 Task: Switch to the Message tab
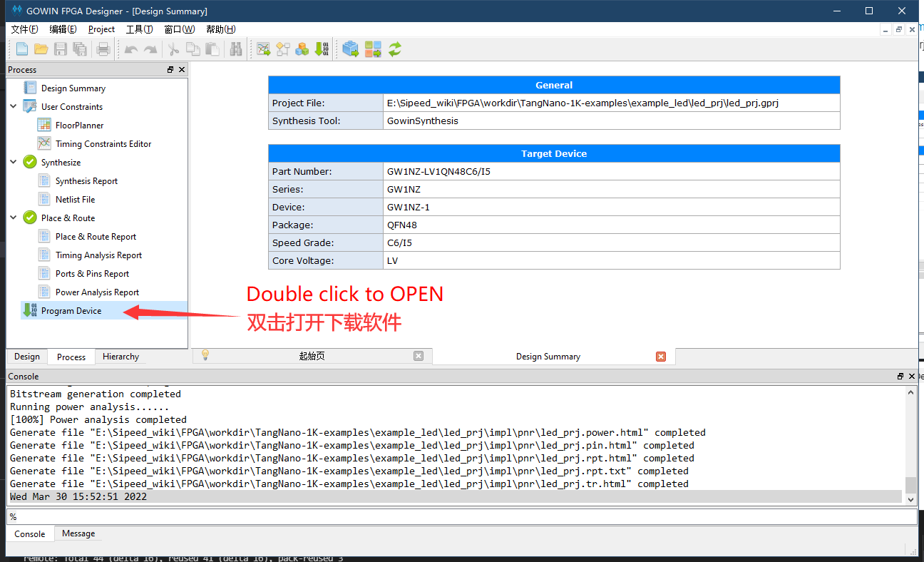[78, 533]
